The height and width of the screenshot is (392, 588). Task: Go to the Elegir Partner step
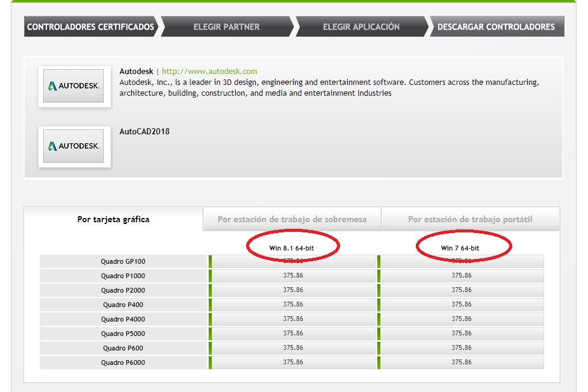pyautogui.click(x=226, y=26)
